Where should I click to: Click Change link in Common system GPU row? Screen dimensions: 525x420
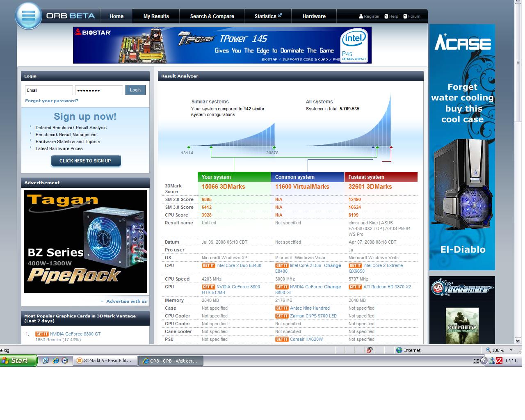click(333, 287)
